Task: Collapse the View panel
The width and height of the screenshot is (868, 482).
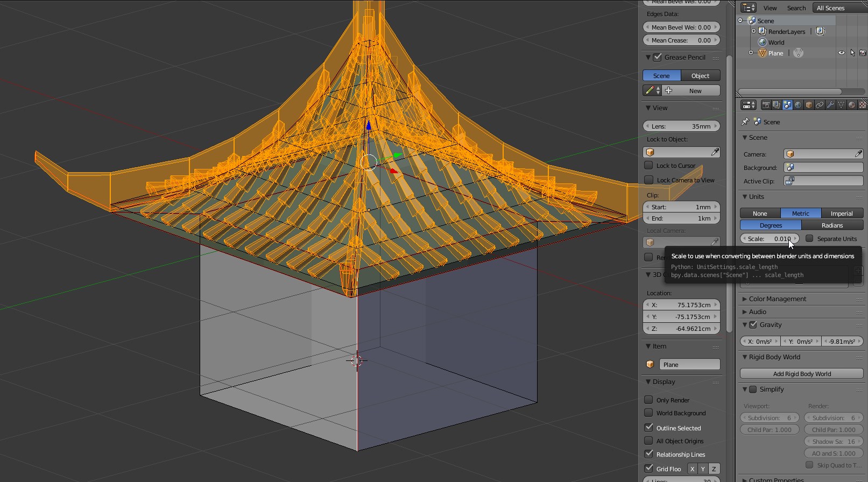Action: pos(648,108)
